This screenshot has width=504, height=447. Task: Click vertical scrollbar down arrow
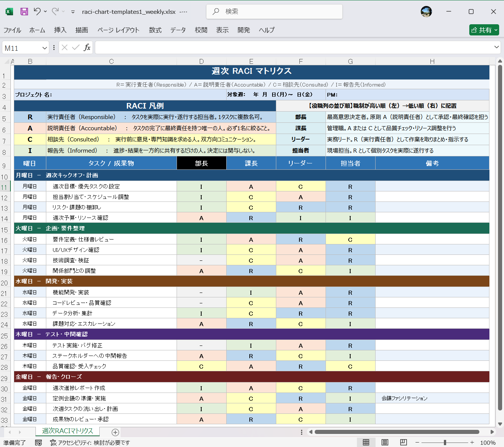pyautogui.click(x=500, y=424)
